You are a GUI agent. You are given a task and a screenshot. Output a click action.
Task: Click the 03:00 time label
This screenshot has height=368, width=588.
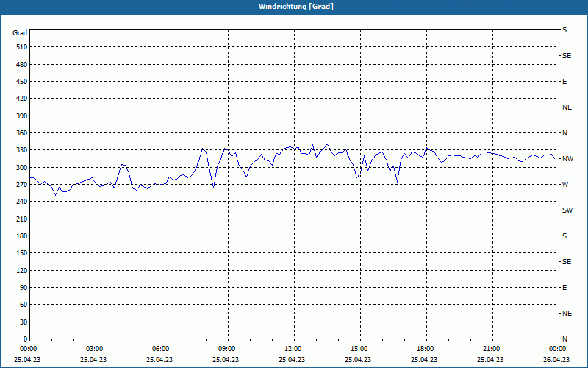point(95,349)
